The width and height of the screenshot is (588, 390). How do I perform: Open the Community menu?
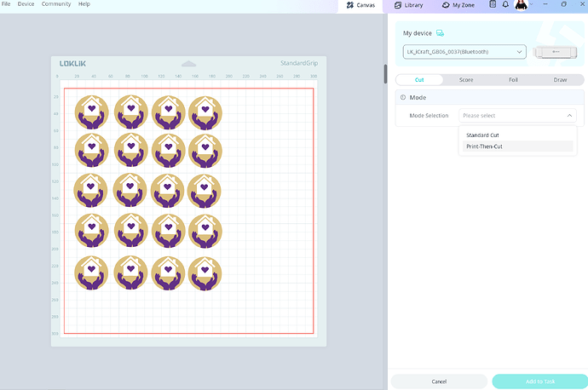pyautogui.click(x=56, y=3)
